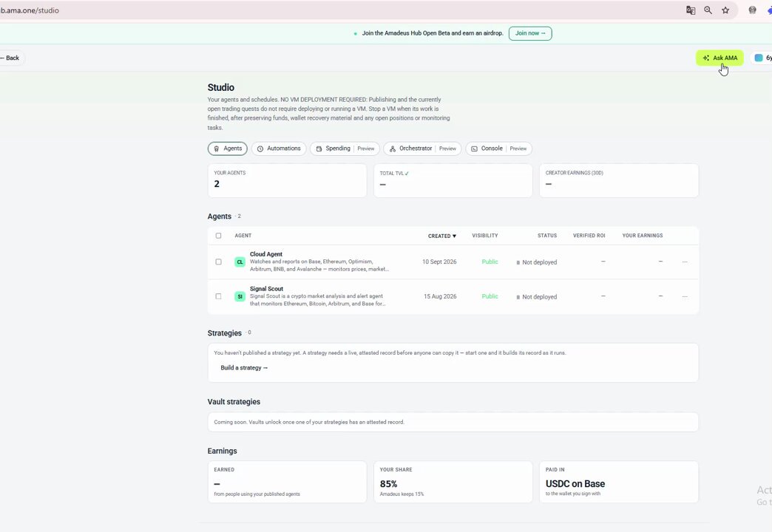The image size is (772, 532).
Task: Go back using the Back button
Action: click(x=11, y=58)
